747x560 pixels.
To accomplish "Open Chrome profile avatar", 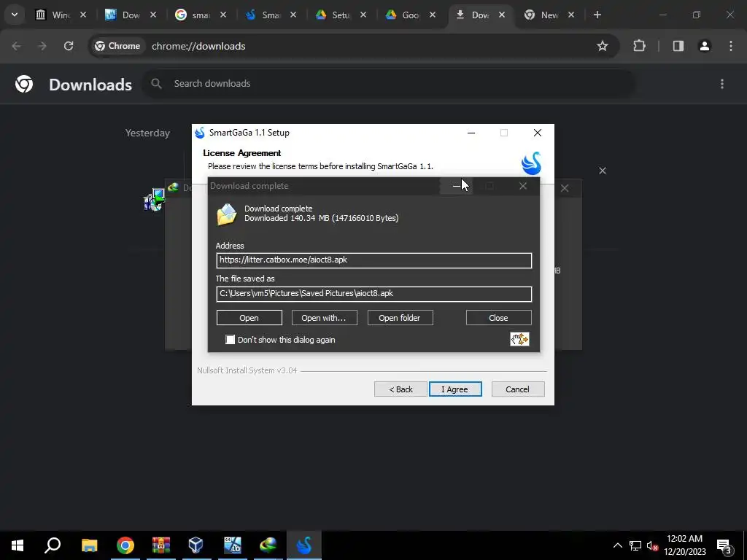I will (705, 46).
